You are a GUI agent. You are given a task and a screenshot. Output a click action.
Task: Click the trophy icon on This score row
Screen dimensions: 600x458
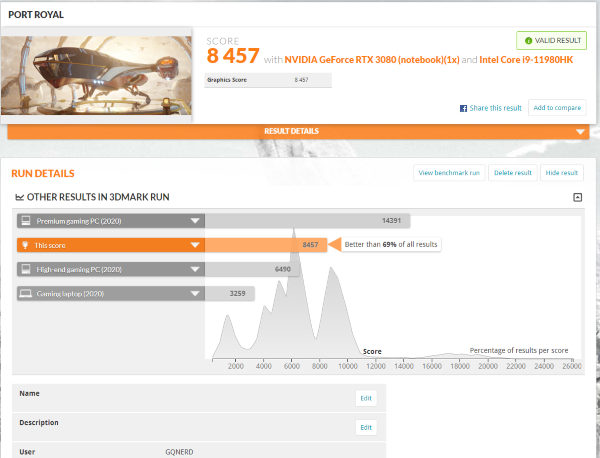click(x=25, y=245)
